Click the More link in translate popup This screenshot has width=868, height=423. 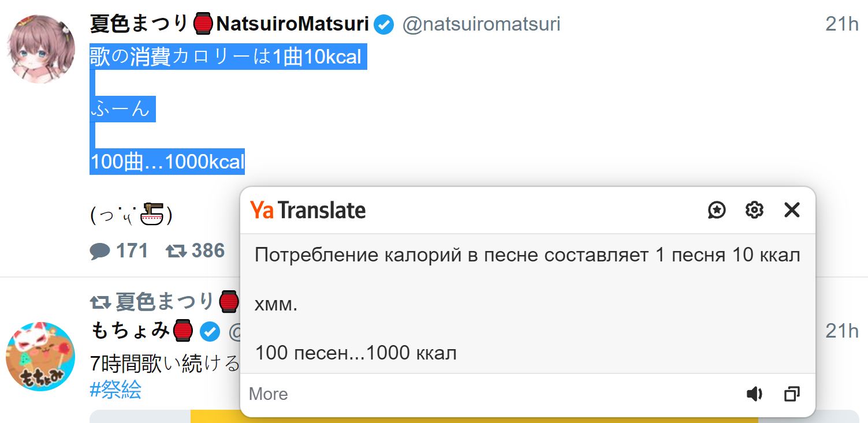coord(269,394)
